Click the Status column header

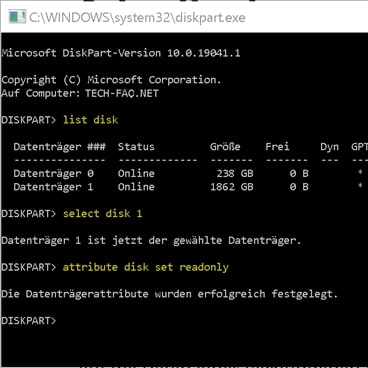pyautogui.click(x=136, y=147)
